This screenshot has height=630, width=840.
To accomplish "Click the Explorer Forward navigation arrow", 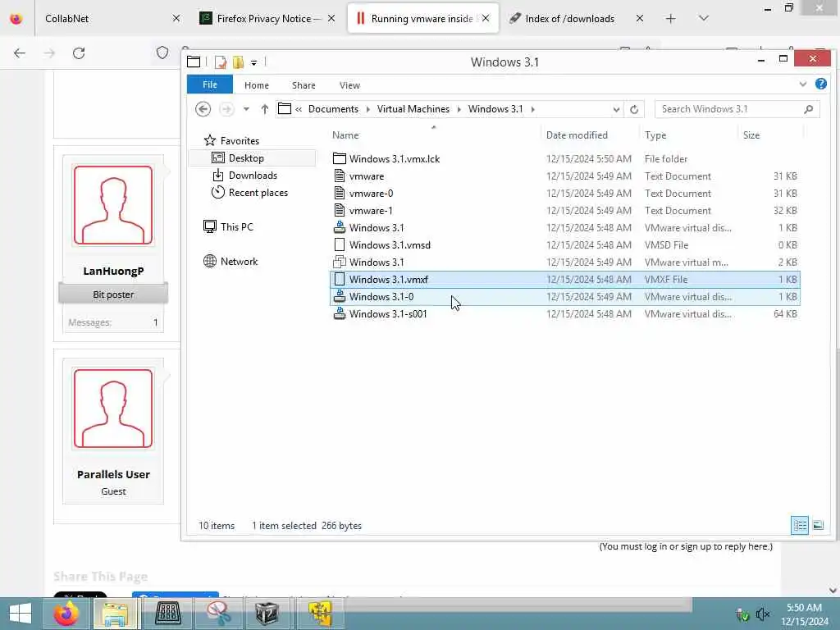I will point(226,109).
